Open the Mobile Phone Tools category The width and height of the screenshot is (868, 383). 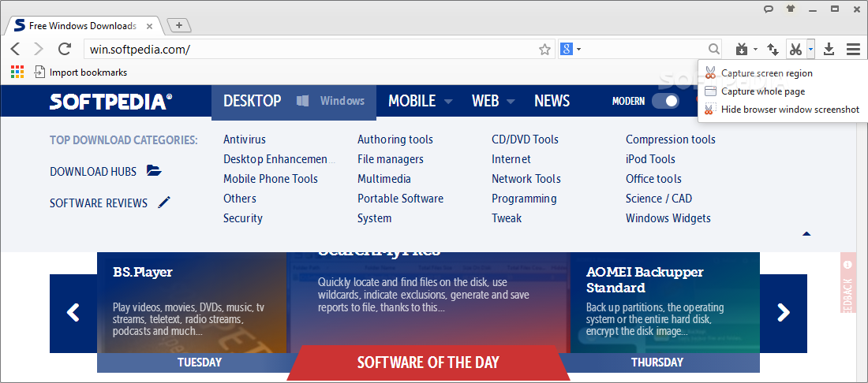(271, 179)
